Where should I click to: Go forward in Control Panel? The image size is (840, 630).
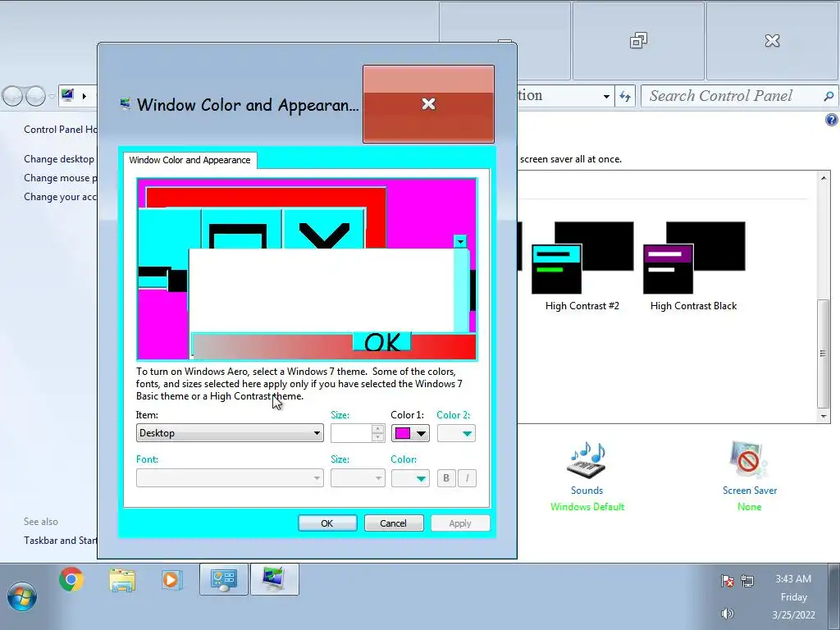point(35,96)
